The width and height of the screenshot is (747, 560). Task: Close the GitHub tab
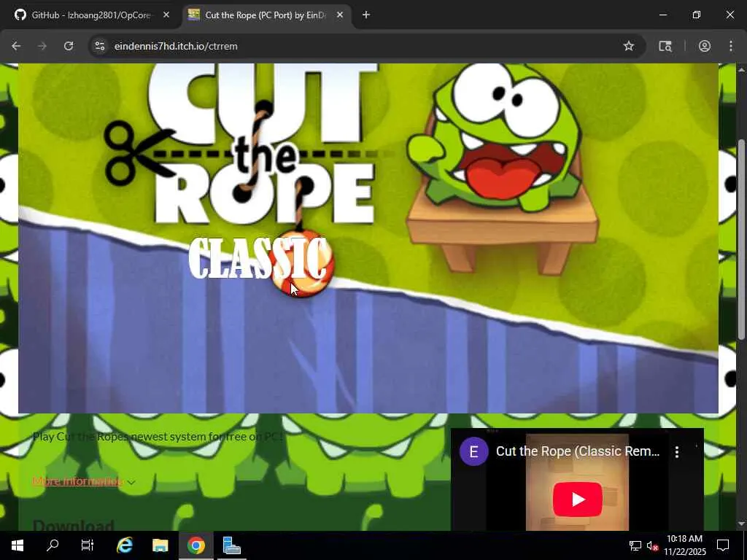166,15
